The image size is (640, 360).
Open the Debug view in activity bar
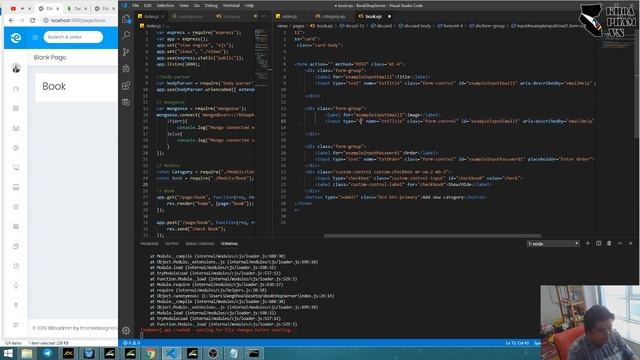126,69
